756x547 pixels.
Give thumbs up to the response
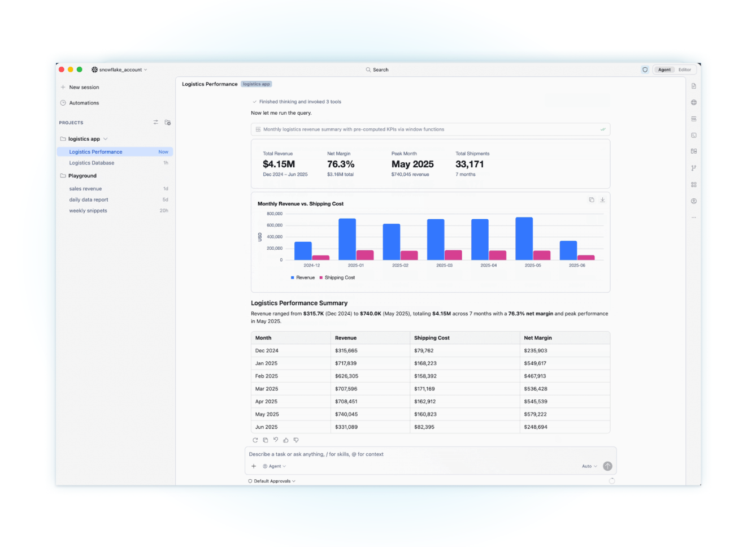[x=286, y=440]
